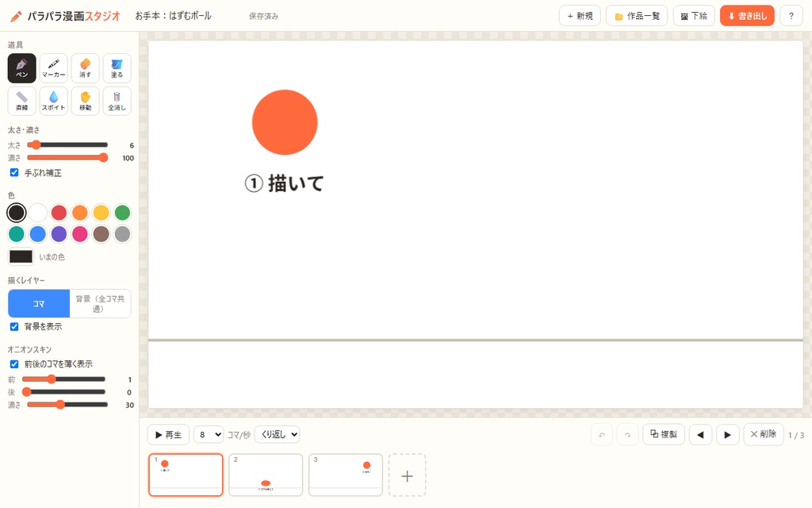Viewport: 812px width, 508px height.
Task: Select the 塗る (fill bucket) tool
Action: [117, 68]
